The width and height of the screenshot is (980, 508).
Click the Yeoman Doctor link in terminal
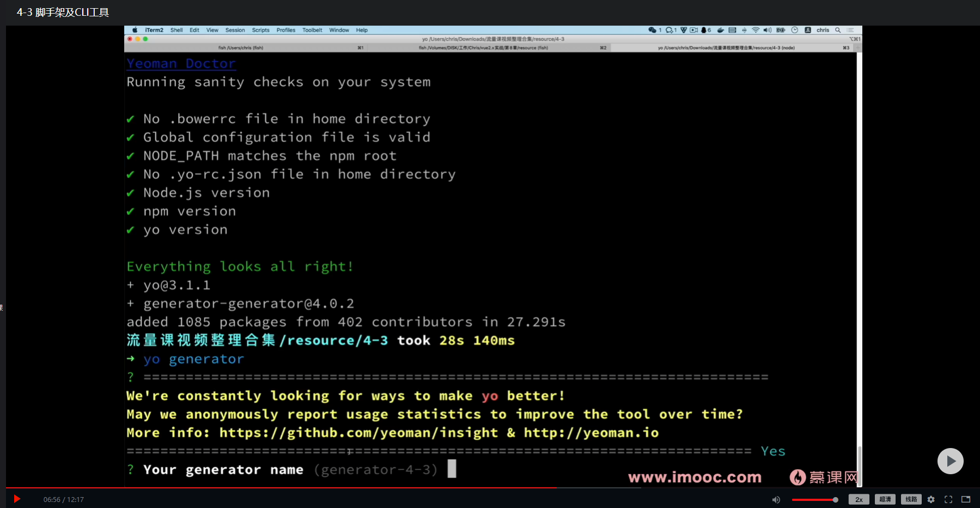(x=181, y=63)
